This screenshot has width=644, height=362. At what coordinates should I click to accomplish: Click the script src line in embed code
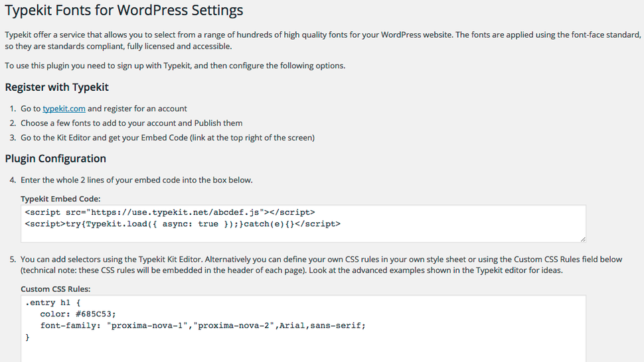tap(170, 212)
